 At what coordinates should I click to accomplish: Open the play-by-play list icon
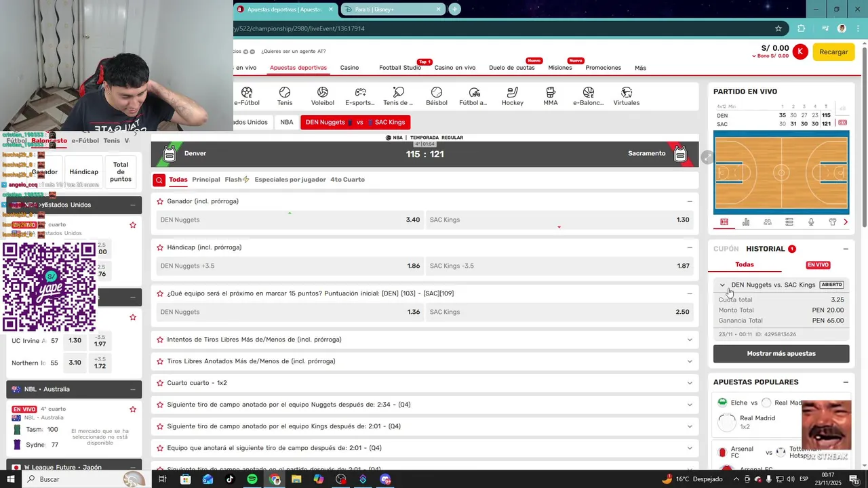(789, 222)
